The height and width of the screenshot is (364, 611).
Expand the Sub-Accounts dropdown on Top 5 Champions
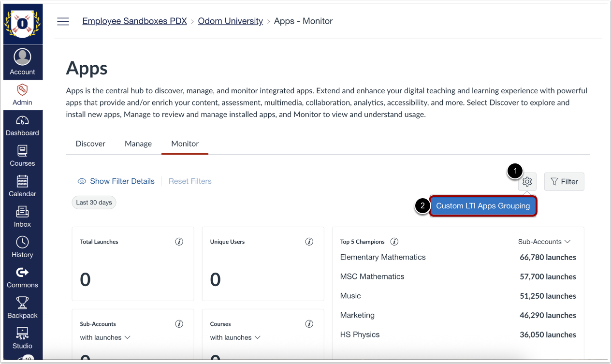pyautogui.click(x=544, y=241)
